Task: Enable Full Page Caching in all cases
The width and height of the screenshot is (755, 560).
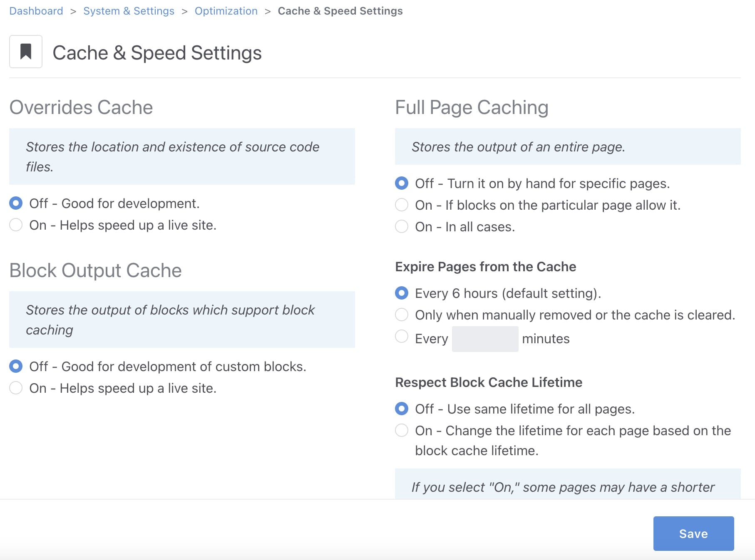Action: click(x=402, y=227)
